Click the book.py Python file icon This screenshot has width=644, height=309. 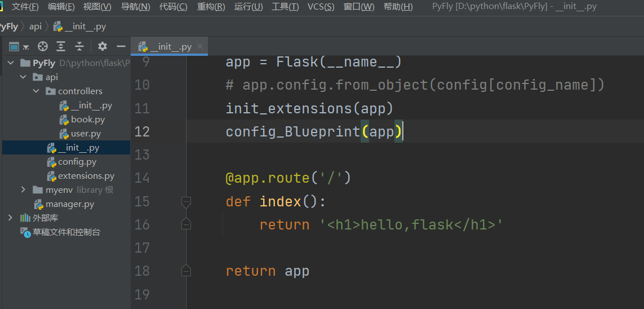64,120
